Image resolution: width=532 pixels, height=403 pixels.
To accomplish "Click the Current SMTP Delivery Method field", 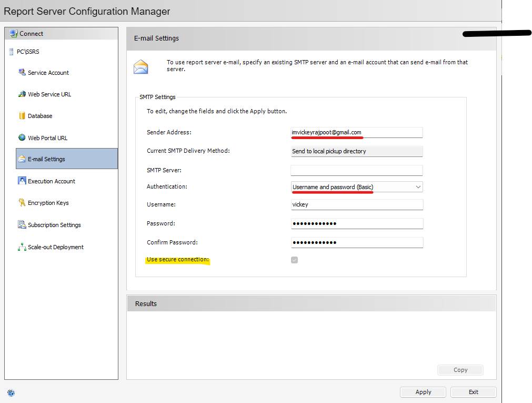I will [357, 151].
